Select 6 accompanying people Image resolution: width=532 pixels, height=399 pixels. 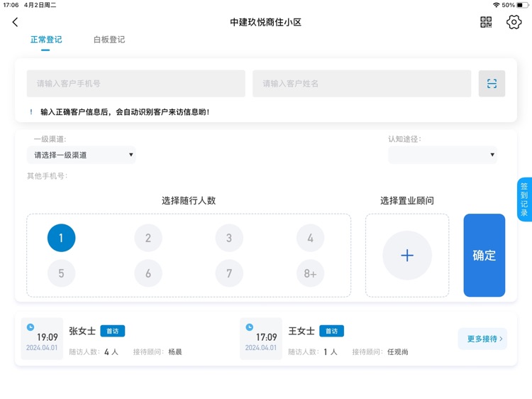(148, 273)
